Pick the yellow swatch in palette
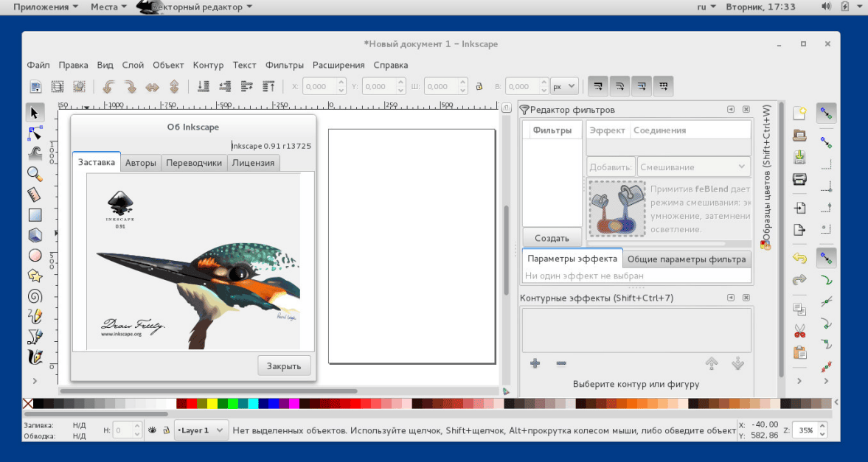 (x=212, y=404)
